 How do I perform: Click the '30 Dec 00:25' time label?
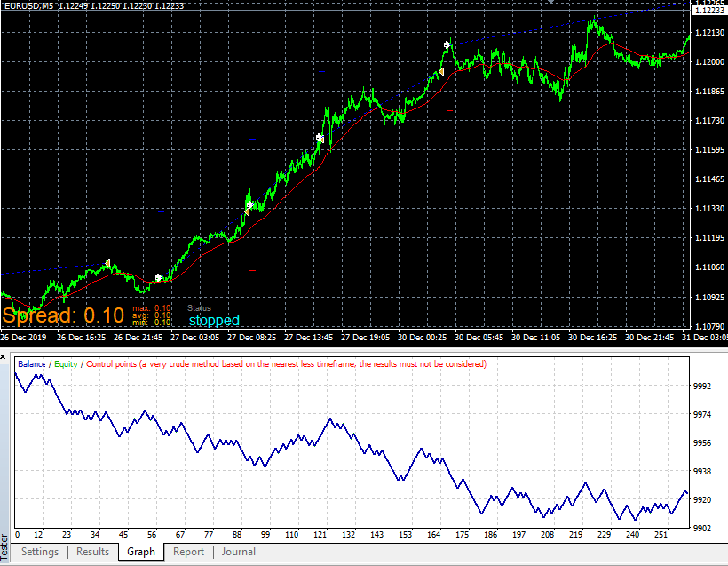coord(423,338)
